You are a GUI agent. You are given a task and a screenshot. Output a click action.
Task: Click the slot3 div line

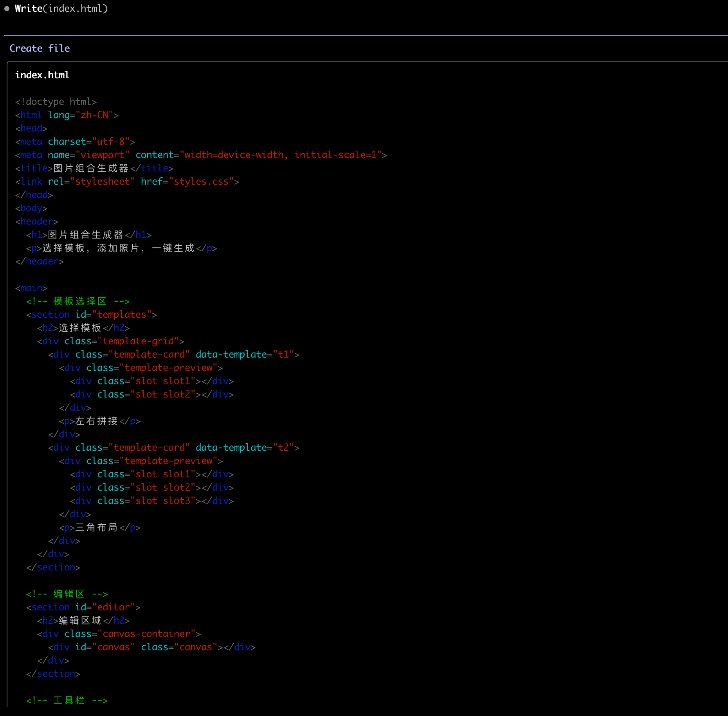(151, 501)
